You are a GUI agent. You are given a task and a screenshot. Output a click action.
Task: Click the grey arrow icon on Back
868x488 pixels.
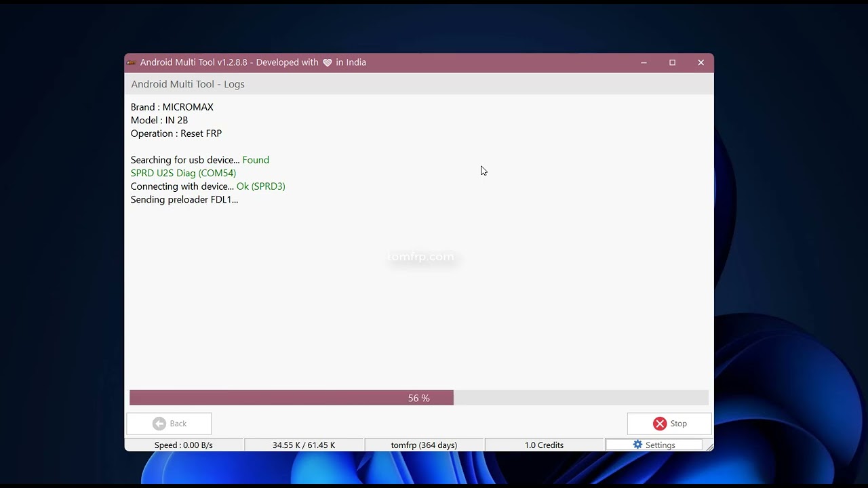click(159, 424)
